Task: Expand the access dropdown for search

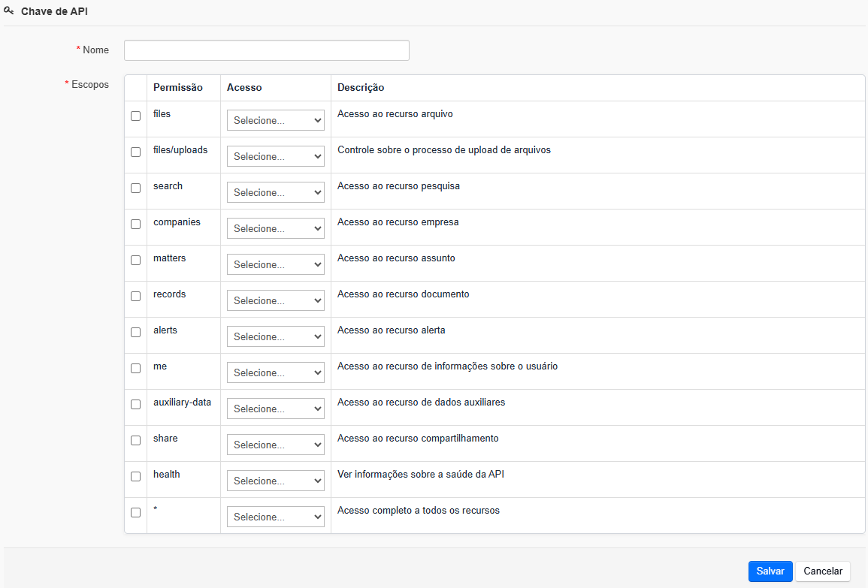Action: point(276,192)
